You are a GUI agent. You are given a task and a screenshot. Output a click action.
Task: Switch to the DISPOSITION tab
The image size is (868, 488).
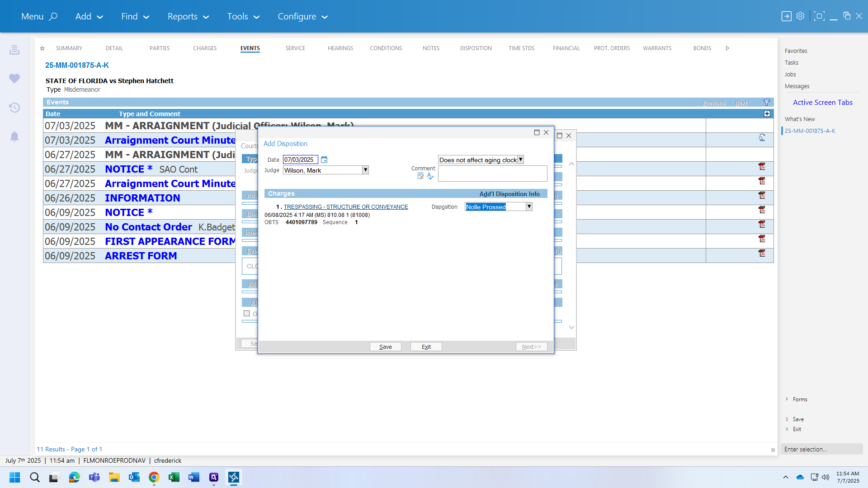click(x=476, y=48)
